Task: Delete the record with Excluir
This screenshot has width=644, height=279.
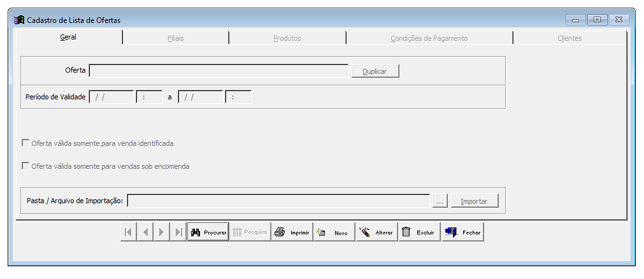Action: (419, 232)
